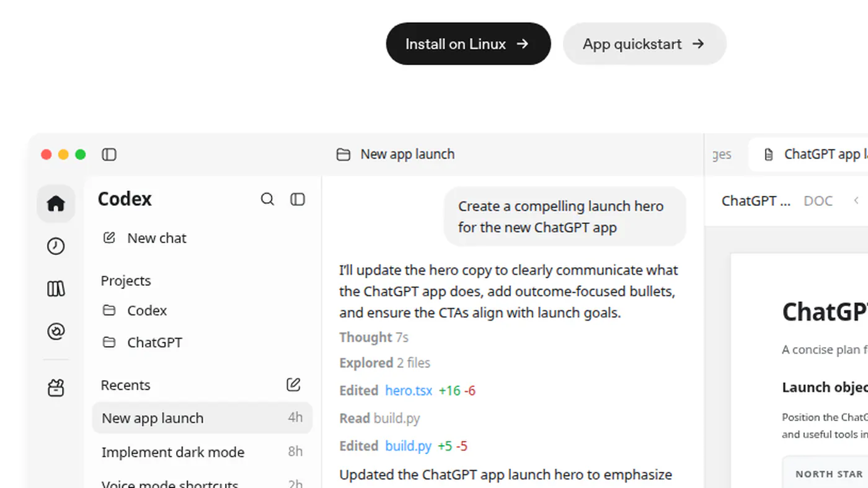Click the user message bubble about launch hero

(565, 216)
